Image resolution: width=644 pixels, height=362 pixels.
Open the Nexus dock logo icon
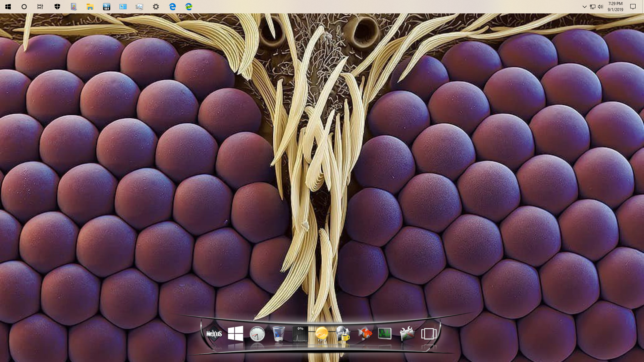pos(214,334)
